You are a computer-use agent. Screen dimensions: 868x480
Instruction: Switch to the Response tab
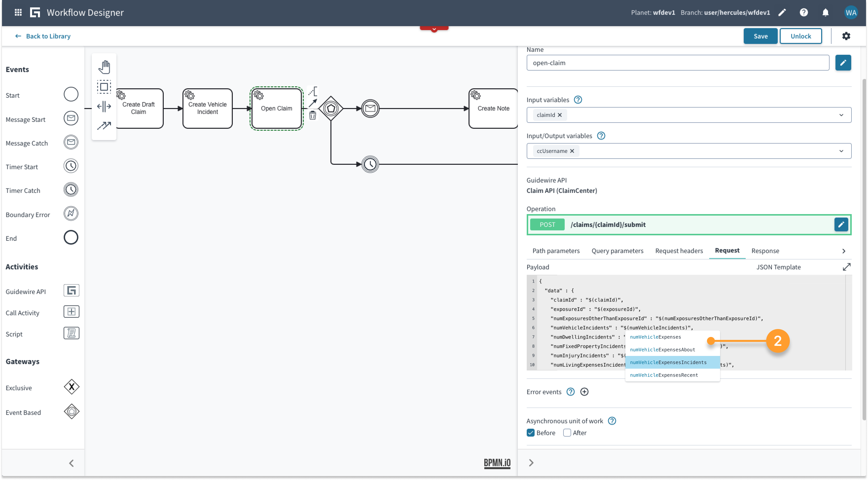tap(765, 251)
